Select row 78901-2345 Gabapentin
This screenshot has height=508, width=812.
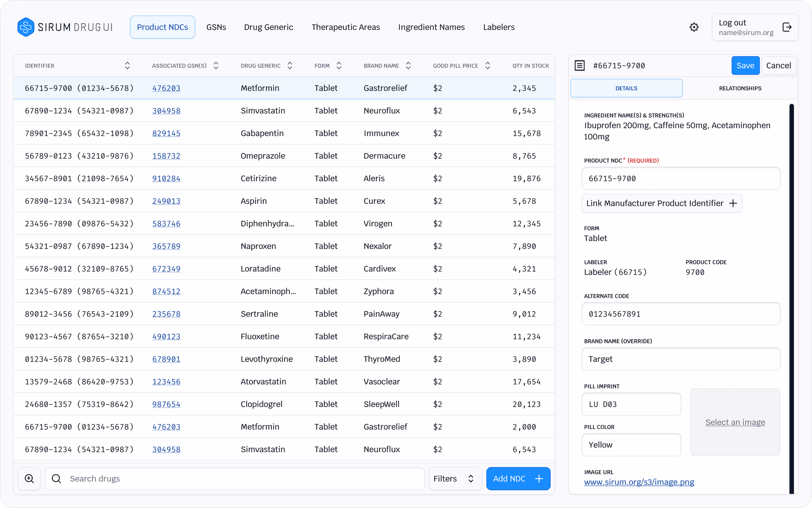284,133
